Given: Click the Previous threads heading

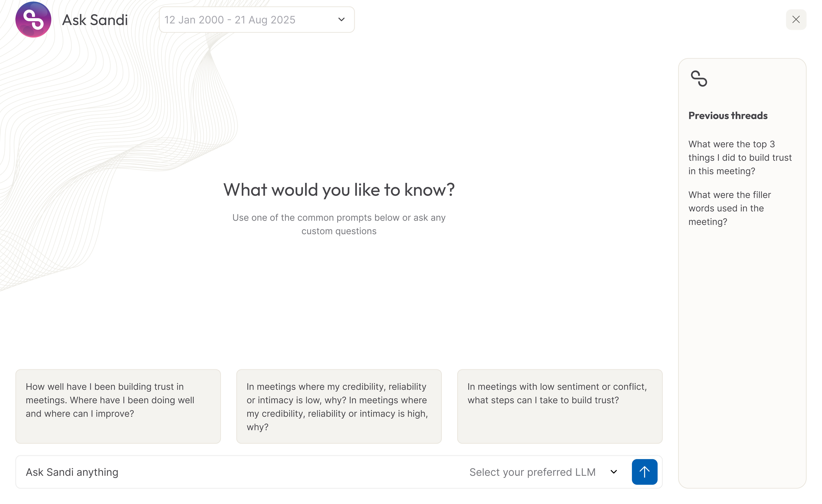Looking at the screenshot, I should (728, 116).
